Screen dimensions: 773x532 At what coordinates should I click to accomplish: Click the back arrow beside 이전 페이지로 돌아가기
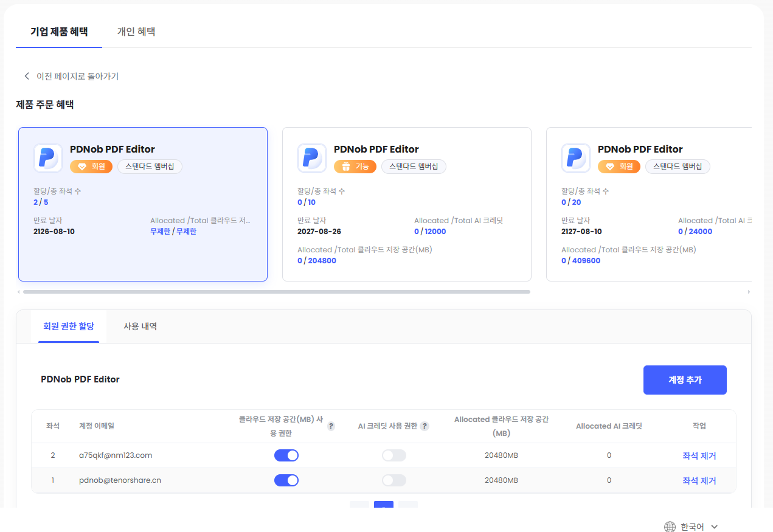point(27,76)
